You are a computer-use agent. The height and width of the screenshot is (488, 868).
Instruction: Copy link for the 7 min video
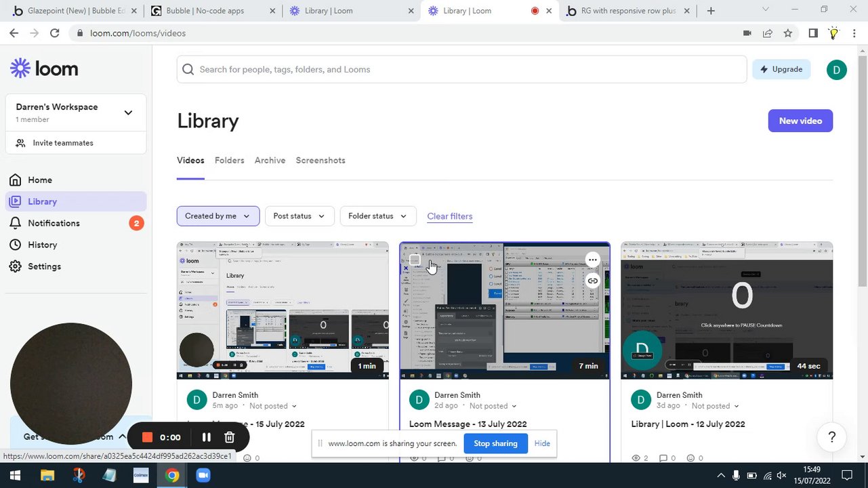[592, 281]
